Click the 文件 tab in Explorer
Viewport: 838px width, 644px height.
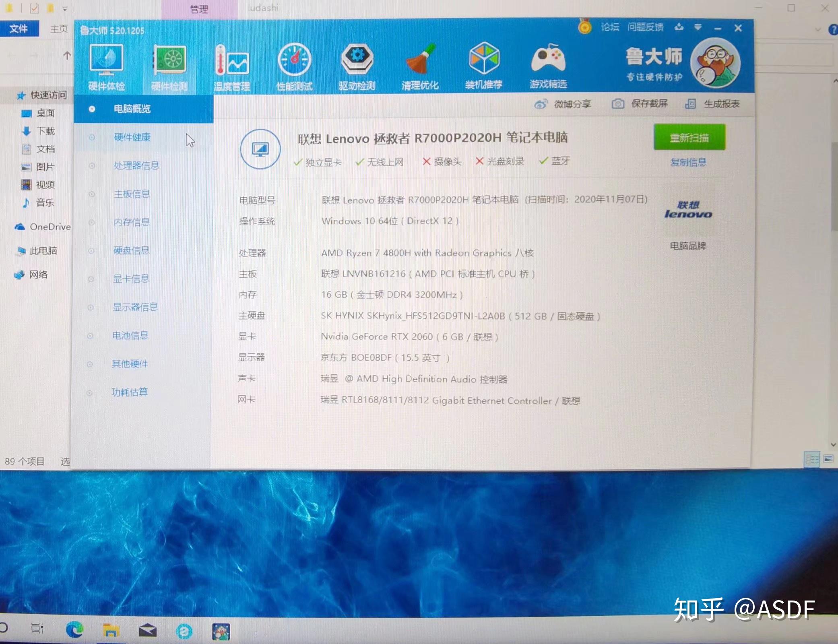(19, 29)
